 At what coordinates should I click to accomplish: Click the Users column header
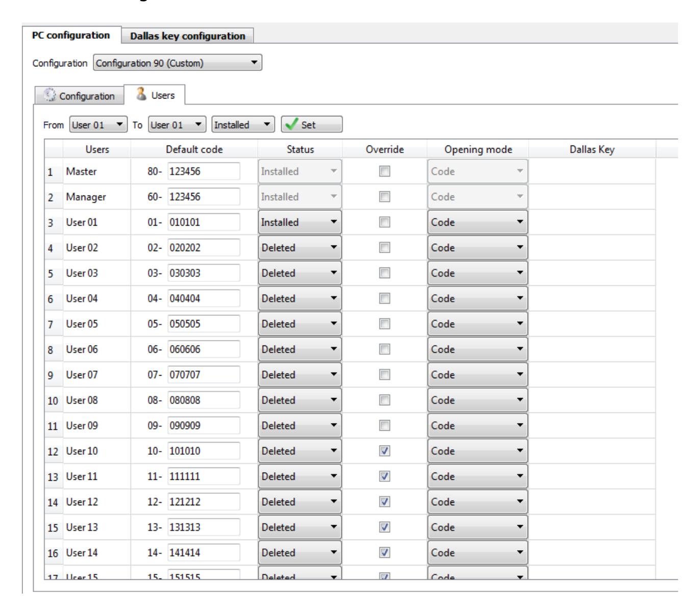(x=97, y=150)
